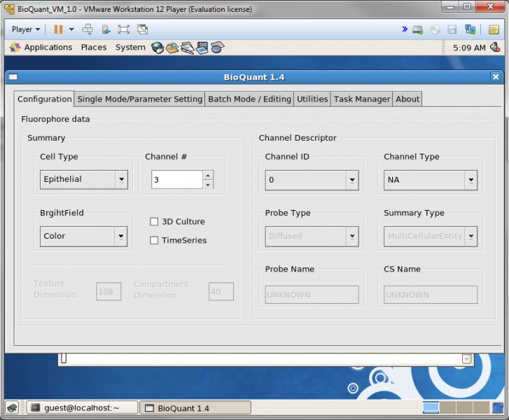This screenshot has width=509, height=420.
Task: Open VMware message log notes icon
Action: (494, 29)
